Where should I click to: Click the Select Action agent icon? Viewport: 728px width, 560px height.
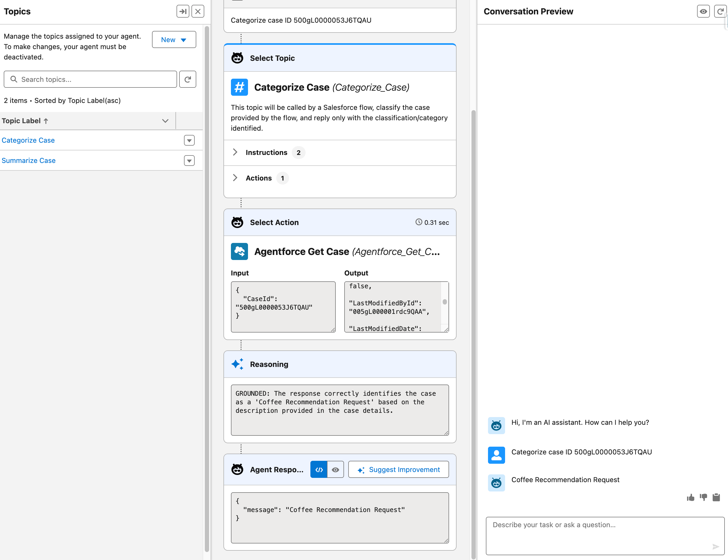point(237,222)
